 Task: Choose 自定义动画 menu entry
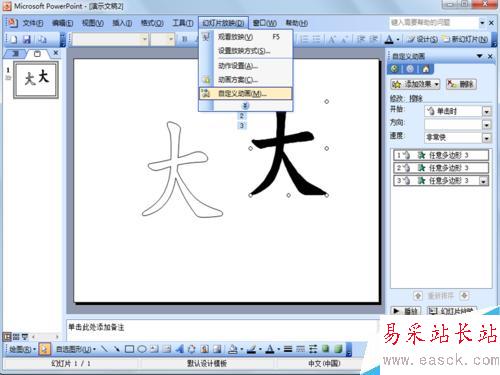246,94
